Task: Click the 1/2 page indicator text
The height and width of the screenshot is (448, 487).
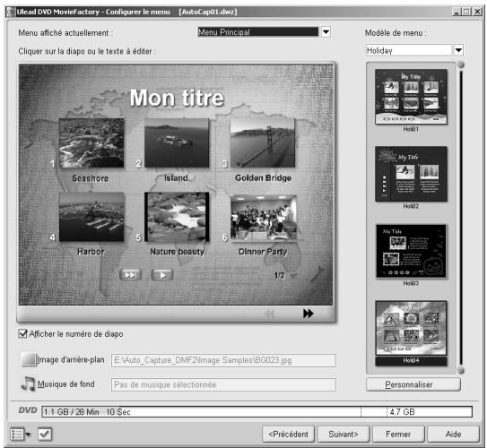Action: coord(279,275)
